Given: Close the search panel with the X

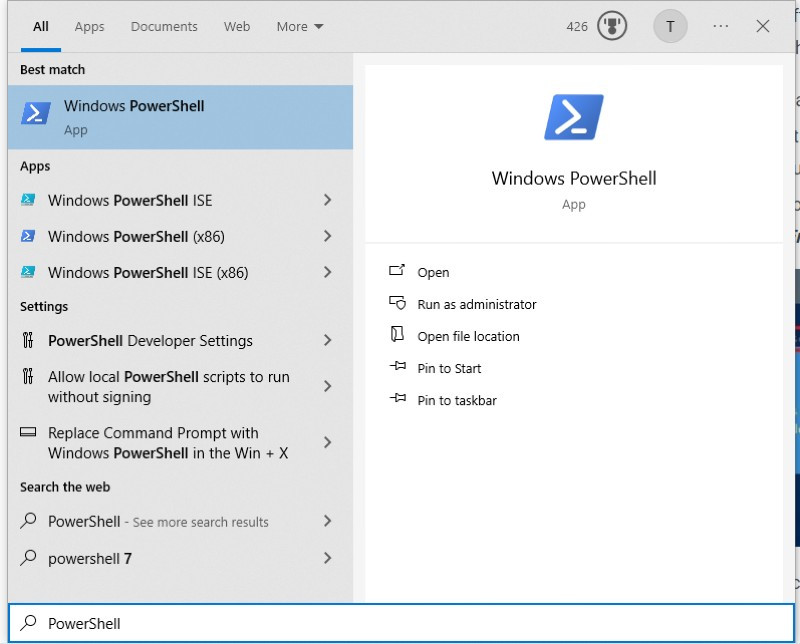Looking at the screenshot, I should pyautogui.click(x=763, y=26).
